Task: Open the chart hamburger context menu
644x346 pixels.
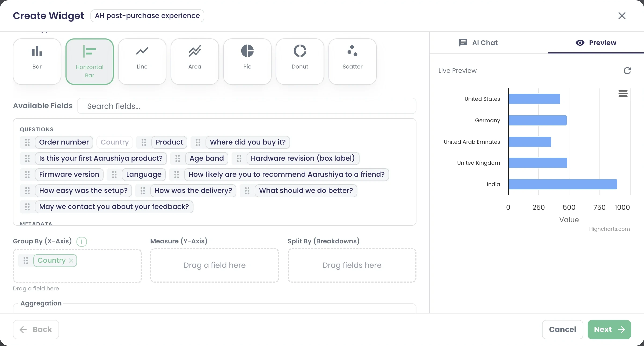Action: (x=623, y=93)
